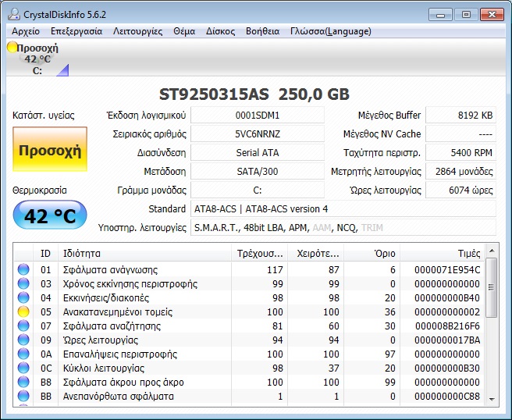Click the scrollbar down arrow in attribute list
The width and height of the screenshot is (512, 420).
492,399
